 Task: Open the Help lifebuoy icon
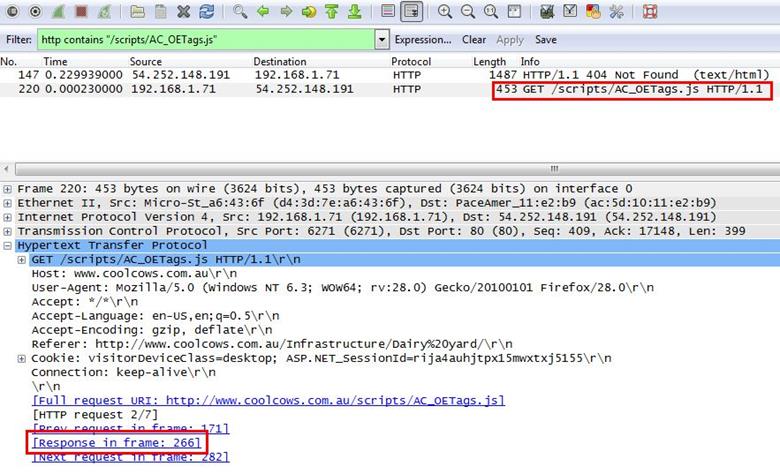[x=649, y=12]
